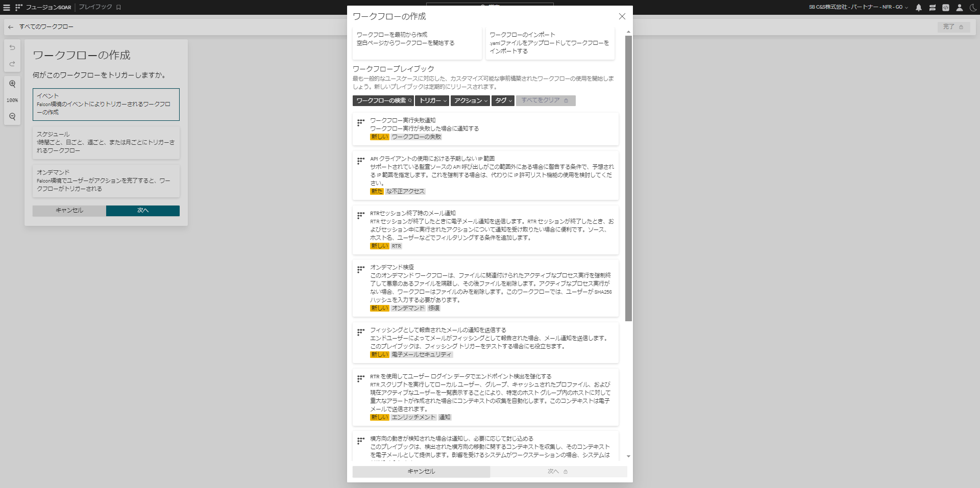980x488 pixels.
Task: Expand the SB C&S customer dropdown
Action: pyautogui.click(x=859, y=7)
